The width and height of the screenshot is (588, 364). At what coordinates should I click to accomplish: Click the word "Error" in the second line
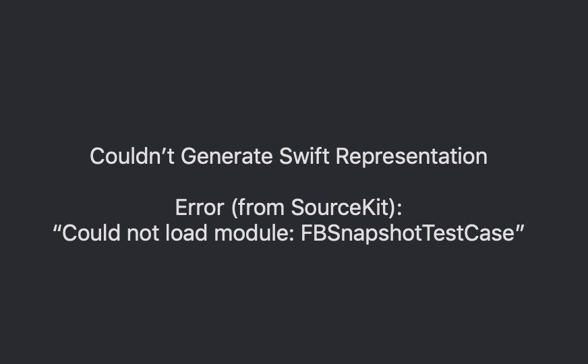point(200,208)
